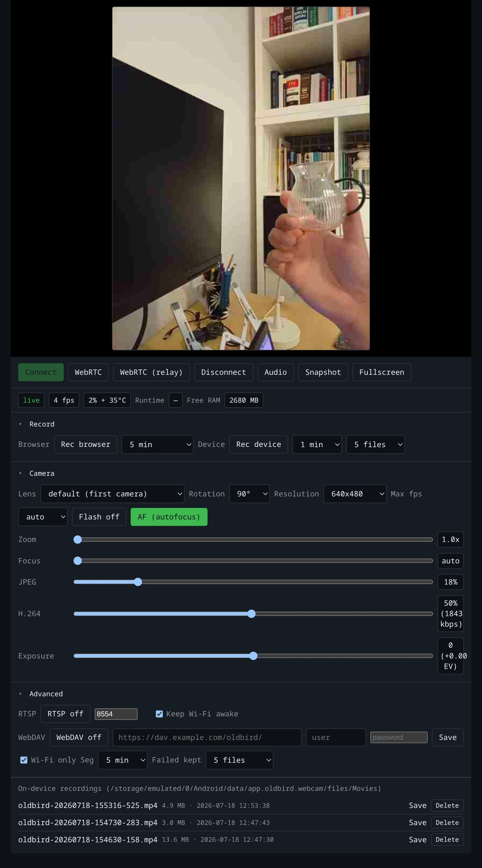Click the RTSP port 8554 field
Screen dimensions: 482x868
pos(116,714)
